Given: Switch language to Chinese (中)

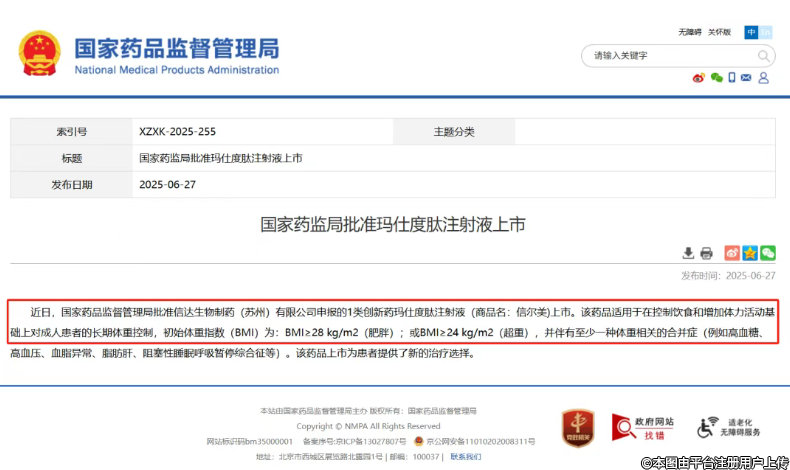Looking at the screenshot, I should pos(751,32).
